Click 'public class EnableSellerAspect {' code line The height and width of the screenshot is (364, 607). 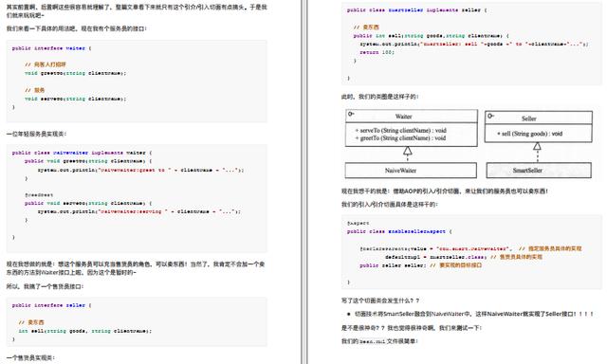point(399,231)
